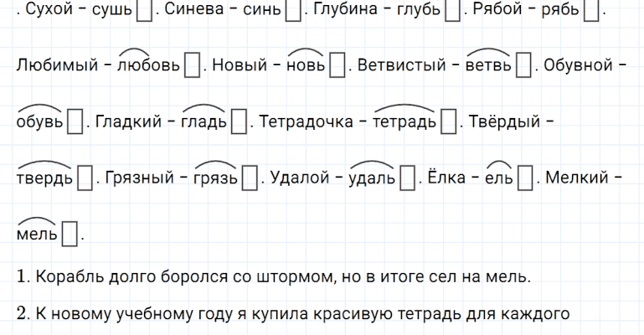Click the empty box after «сушь»
This screenshot has height=335, width=644.
[144, 13]
